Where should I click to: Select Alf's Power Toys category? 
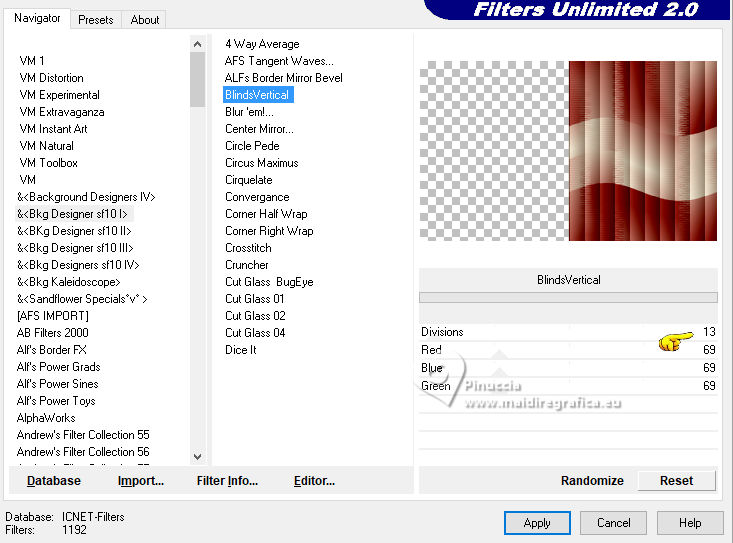56,400
